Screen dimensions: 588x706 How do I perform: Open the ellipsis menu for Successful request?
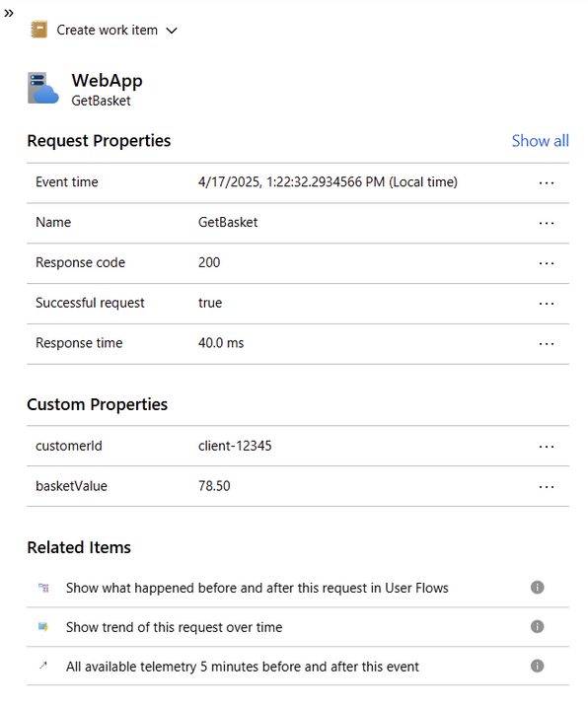click(547, 304)
